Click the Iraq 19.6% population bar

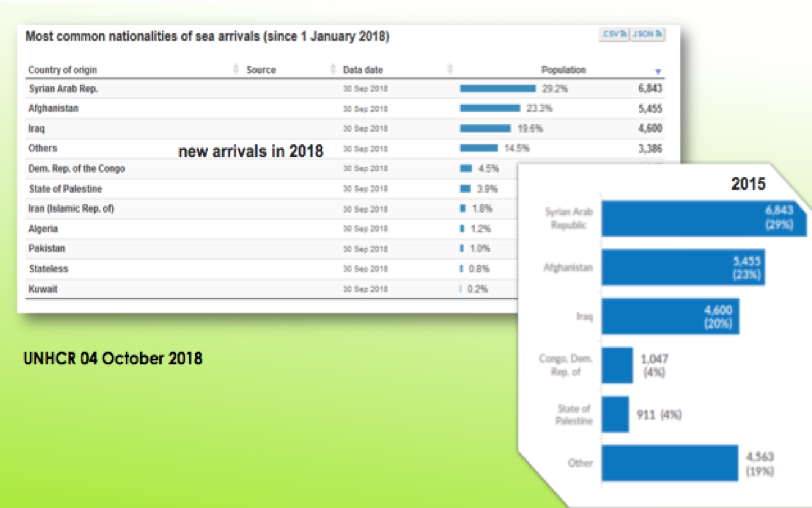[x=485, y=128]
